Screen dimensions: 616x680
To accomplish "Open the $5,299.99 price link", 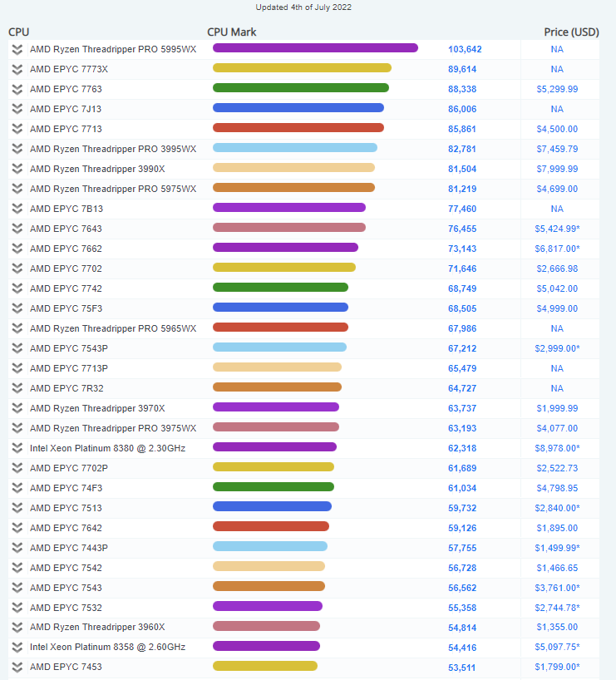I will (x=557, y=89).
